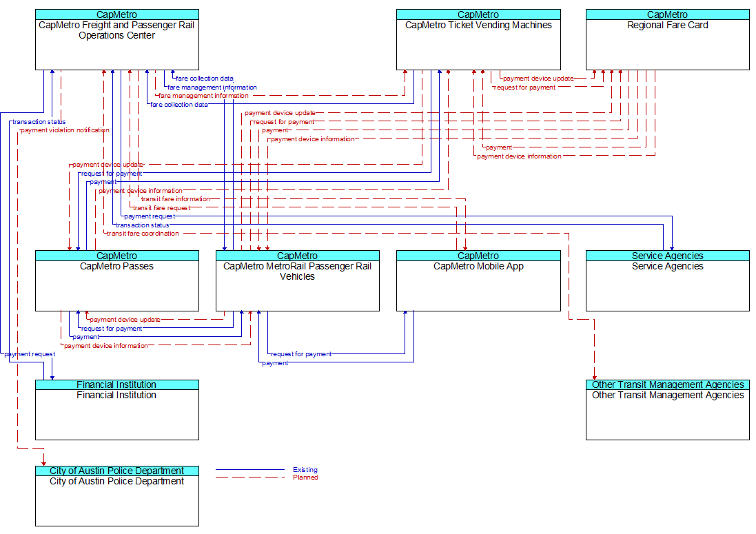Click the CapMetro Ticket Vending Machines box
Screen dimensions: 756x534
pos(478,39)
